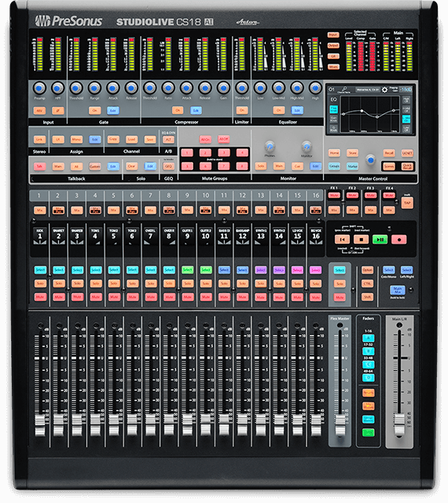Screen dimensions: 448x503
Task: Start playback with the green play/pause button
Action: coord(380,240)
